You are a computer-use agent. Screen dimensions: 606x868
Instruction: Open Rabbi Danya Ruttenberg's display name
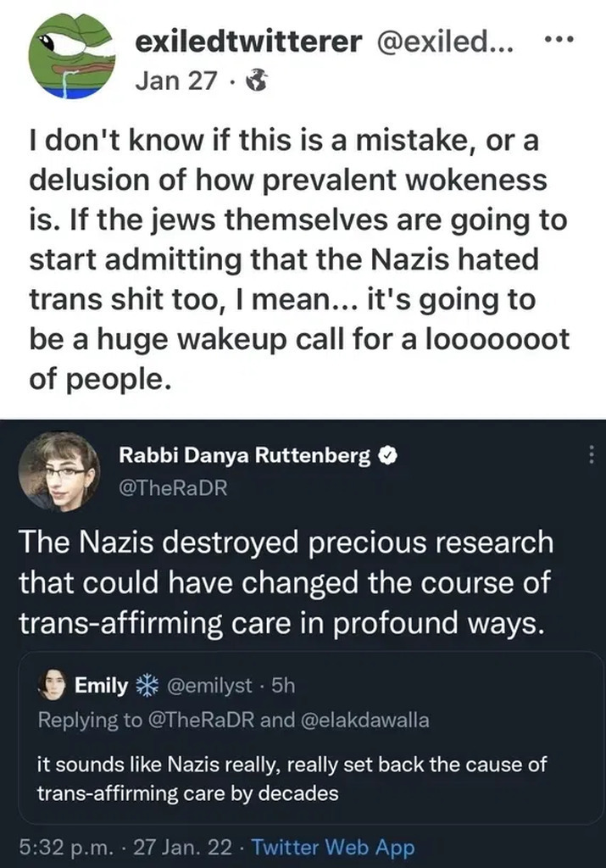coord(245,456)
